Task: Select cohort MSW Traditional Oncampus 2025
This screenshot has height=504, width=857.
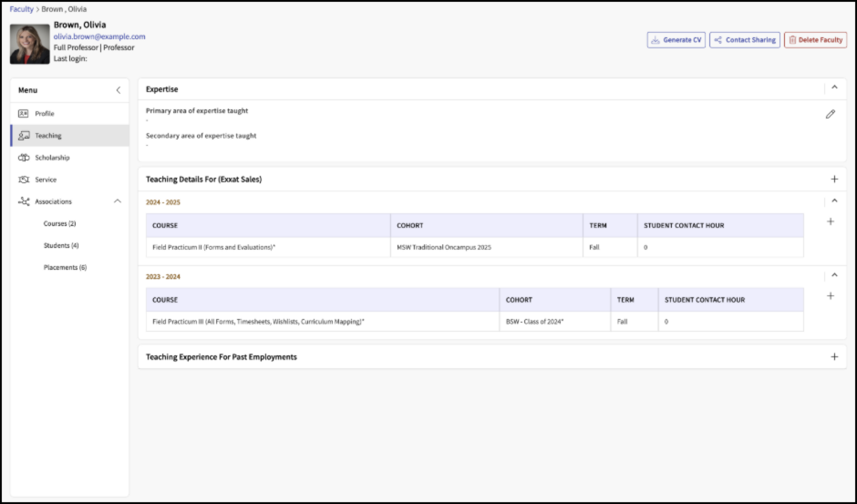Action: (444, 247)
